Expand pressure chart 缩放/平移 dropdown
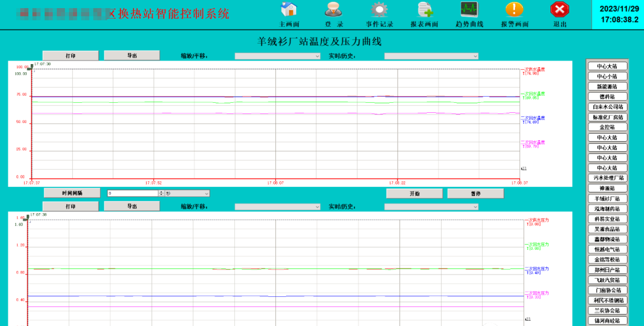Image resolution: width=644 pixels, height=326 pixels. pos(277,207)
